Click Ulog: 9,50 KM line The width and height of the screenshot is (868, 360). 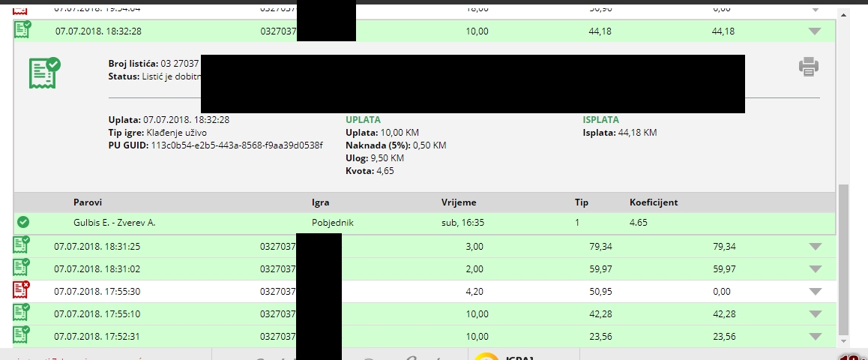(375, 157)
